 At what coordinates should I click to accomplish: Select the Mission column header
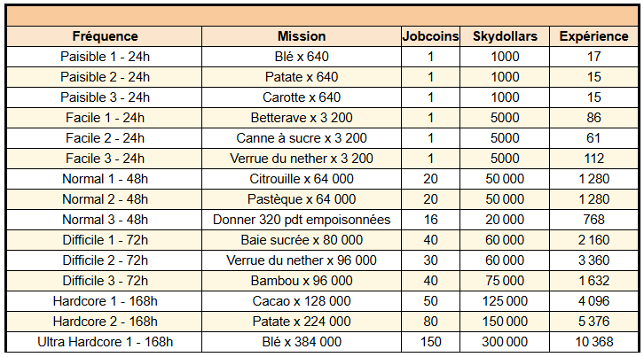click(302, 36)
